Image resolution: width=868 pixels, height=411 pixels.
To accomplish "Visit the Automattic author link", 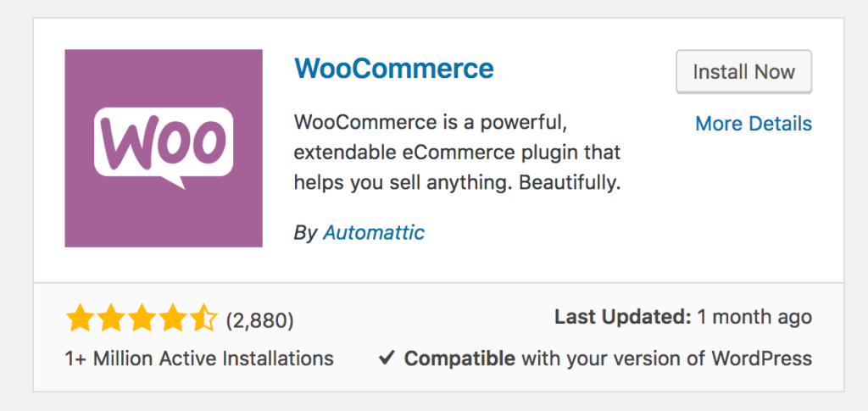I will (x=374, y=233).
